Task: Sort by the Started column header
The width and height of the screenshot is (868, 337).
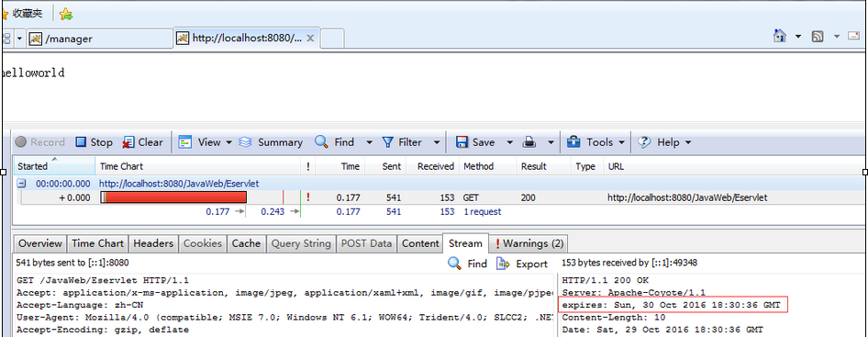Action: point(54,166)
